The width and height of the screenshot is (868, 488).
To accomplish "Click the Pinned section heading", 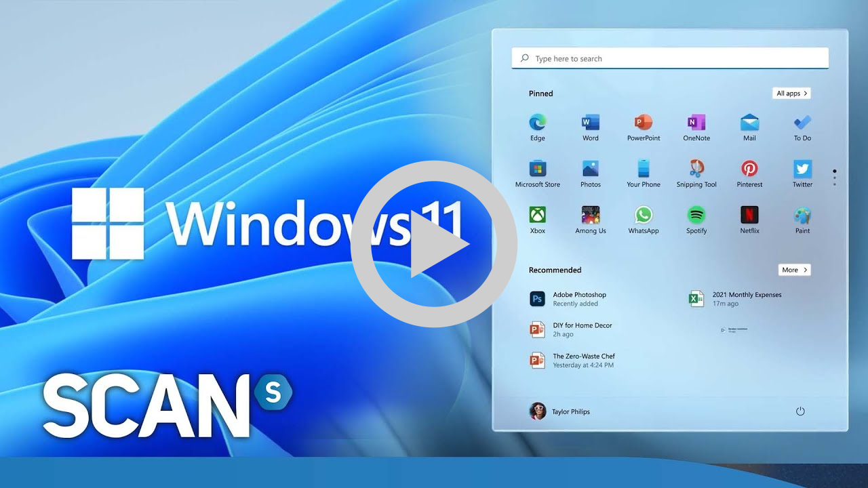I will [x=541, y=94].
